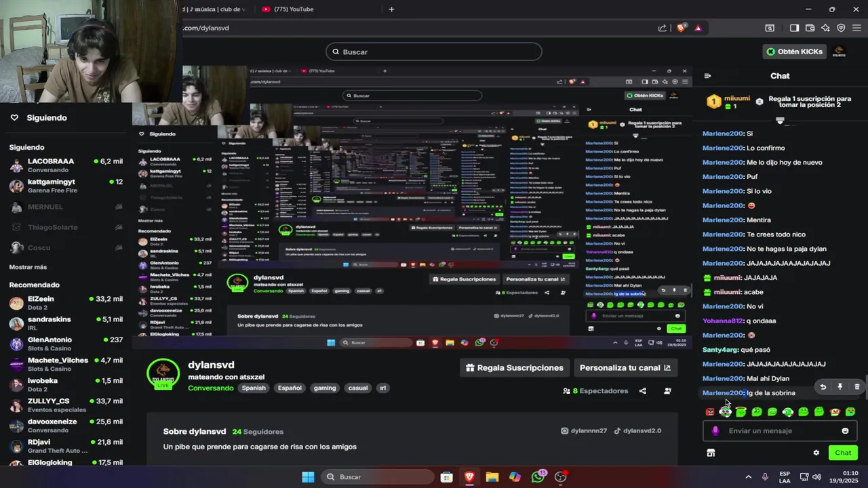Open RDjavi recommended channel

66,445
